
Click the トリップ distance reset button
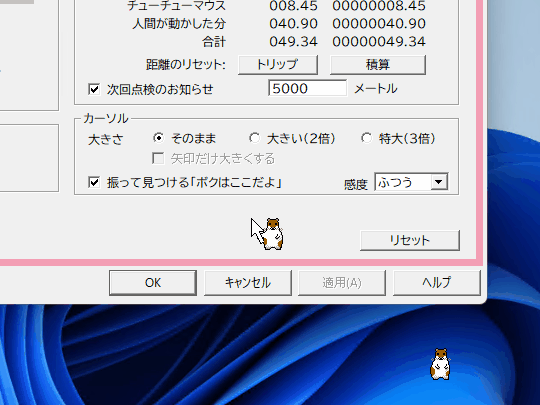pos(278,64)
